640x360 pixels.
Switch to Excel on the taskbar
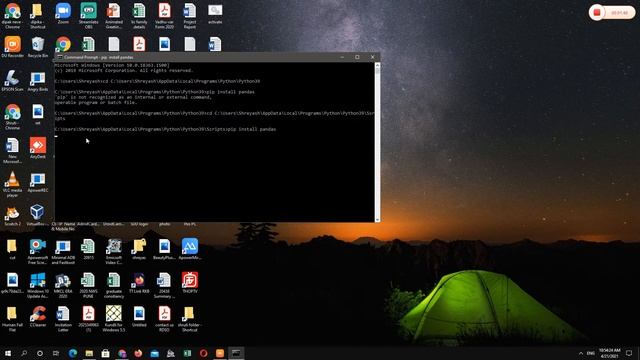187,353
